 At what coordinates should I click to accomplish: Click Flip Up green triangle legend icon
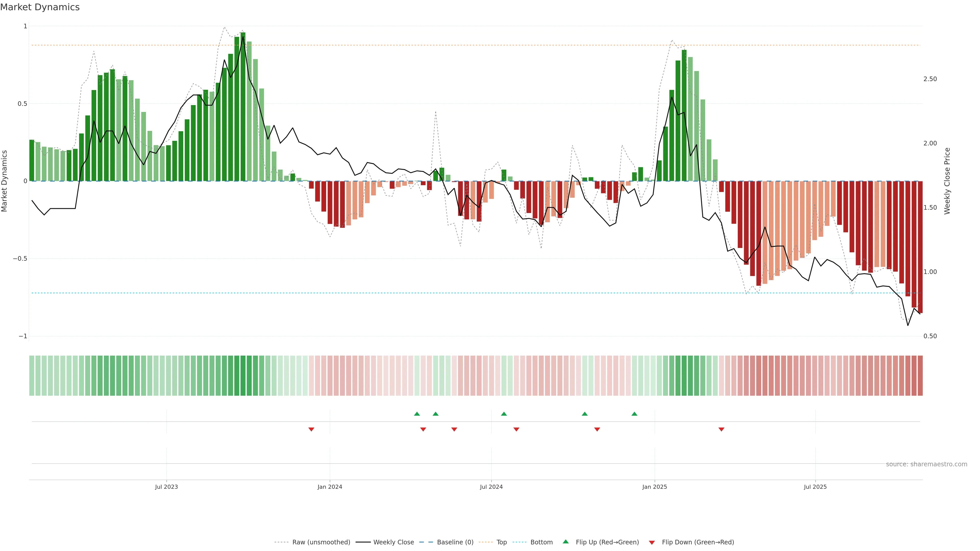pos(566,542)
